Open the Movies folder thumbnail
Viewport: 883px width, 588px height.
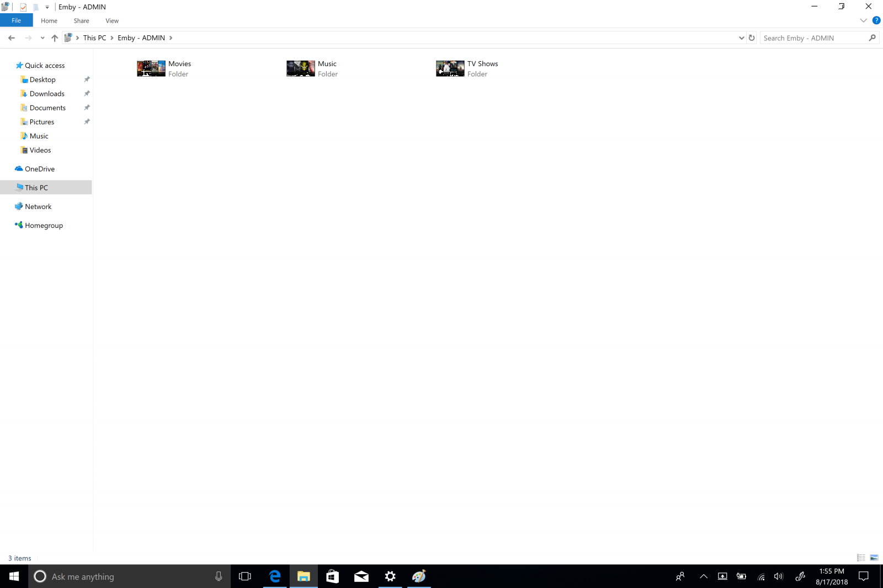click(x=151, y=68)
